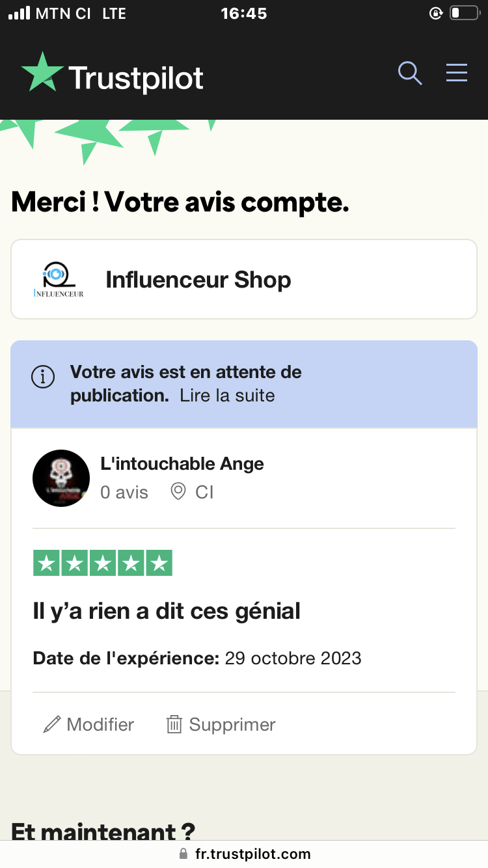Click the padlock icon in address bar
This screenshot has height=868, width=488.
(183, 854)
